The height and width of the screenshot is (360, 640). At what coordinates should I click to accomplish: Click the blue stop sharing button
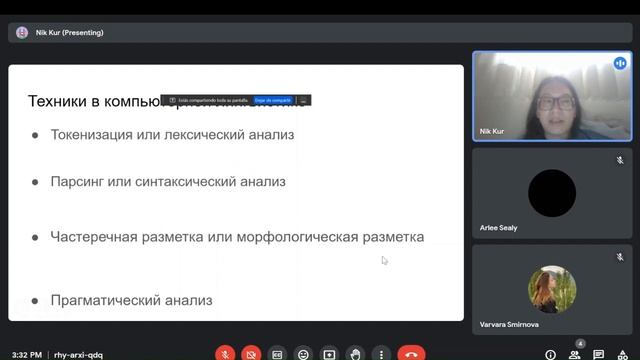tap(273, 100)
